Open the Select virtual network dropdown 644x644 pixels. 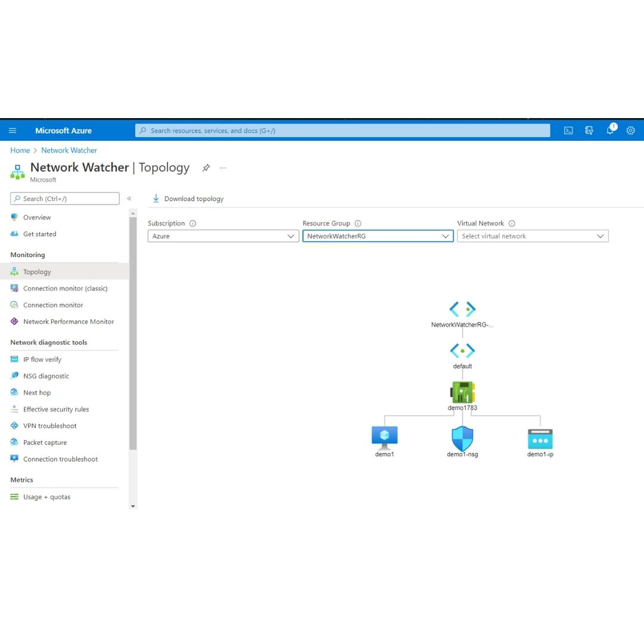tap(532, 236)
